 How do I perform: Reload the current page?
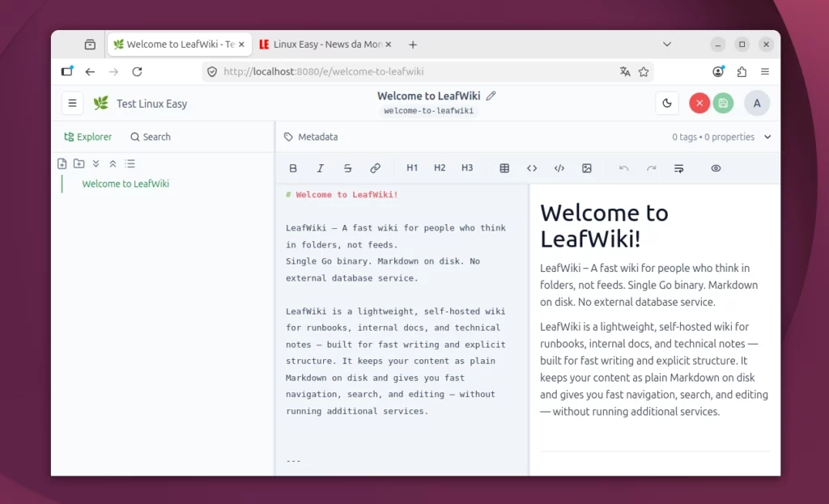(137, 71)
